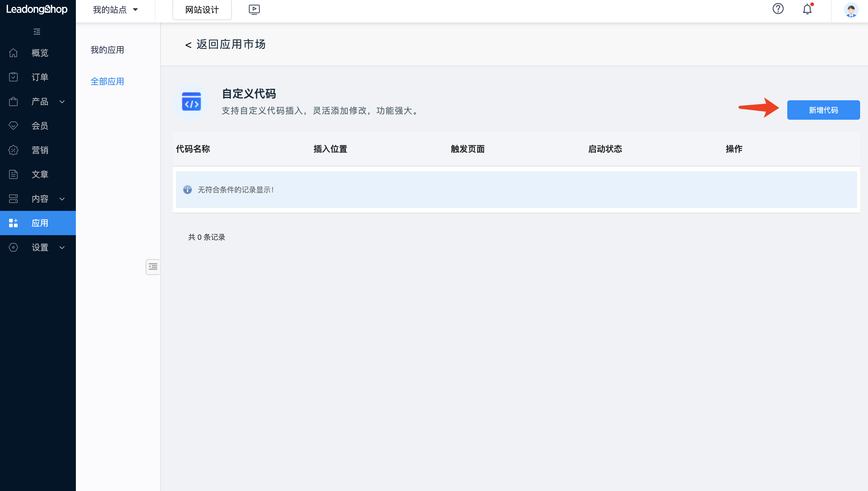868x491 pixels.
Task: Click the preview play screen icon
Action: [254, 9]
